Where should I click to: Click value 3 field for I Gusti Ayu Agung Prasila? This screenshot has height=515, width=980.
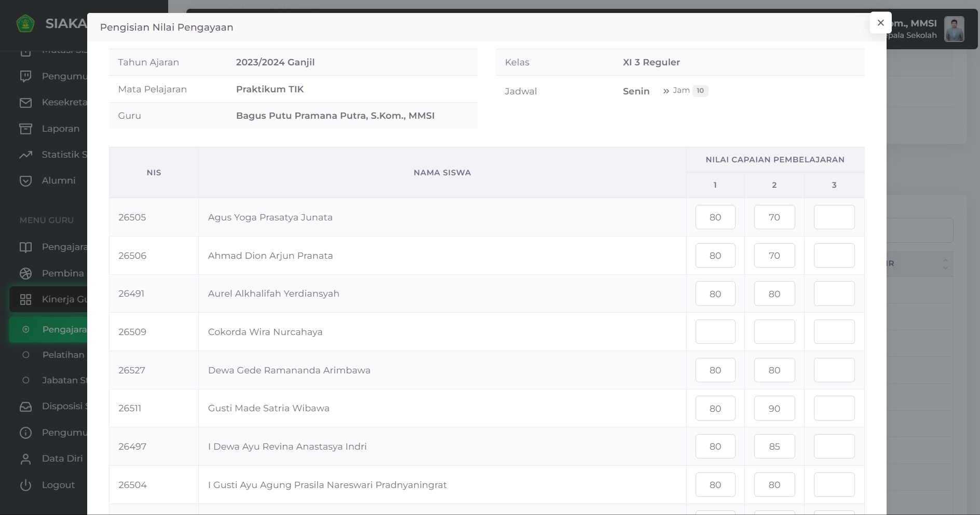click(x=834, y=485)
